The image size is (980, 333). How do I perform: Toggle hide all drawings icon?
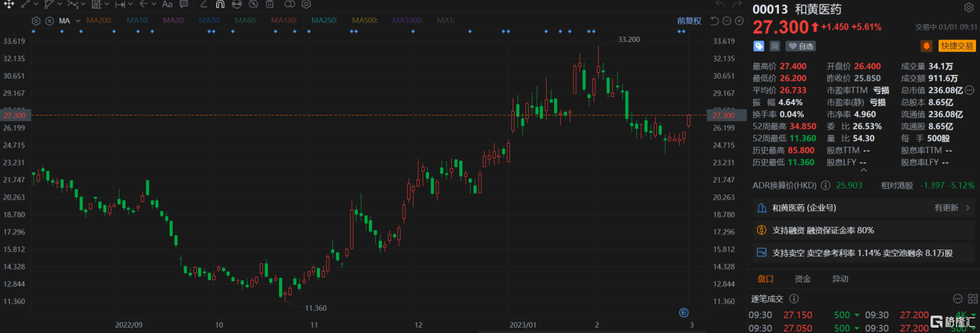point(253,4)
